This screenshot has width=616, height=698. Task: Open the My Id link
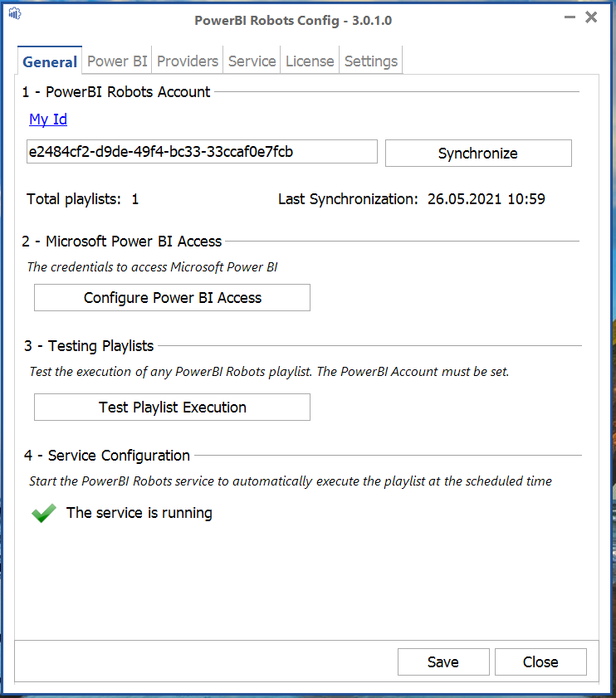coord(48,120)
